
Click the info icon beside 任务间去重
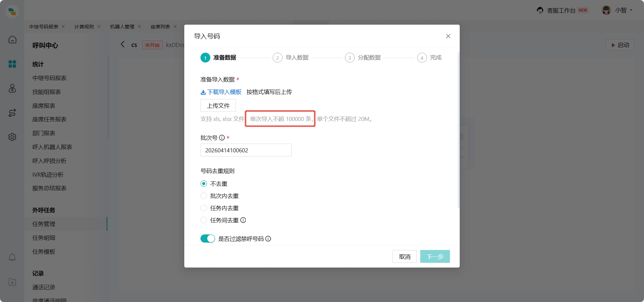243,220
